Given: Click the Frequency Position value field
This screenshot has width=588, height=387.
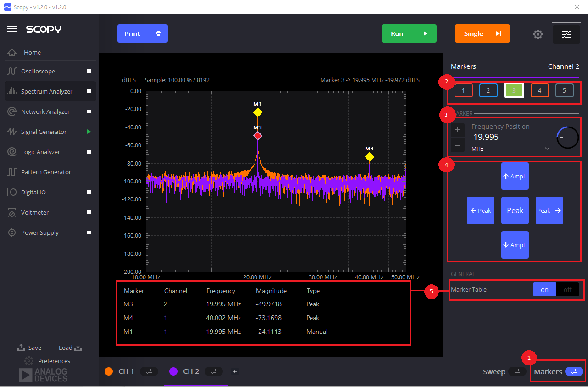Looking at the screenshot, I should coord(510,137).
